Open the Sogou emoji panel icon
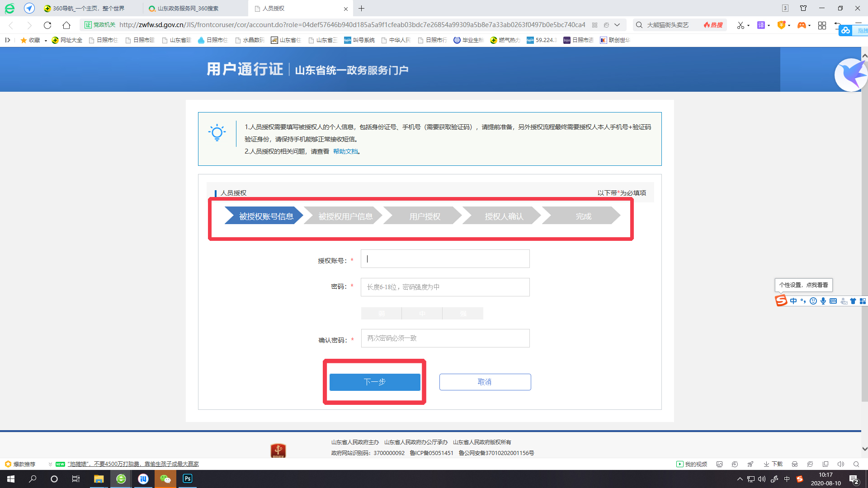This screenshot has width=868, height=488. (x=813, y=301)
